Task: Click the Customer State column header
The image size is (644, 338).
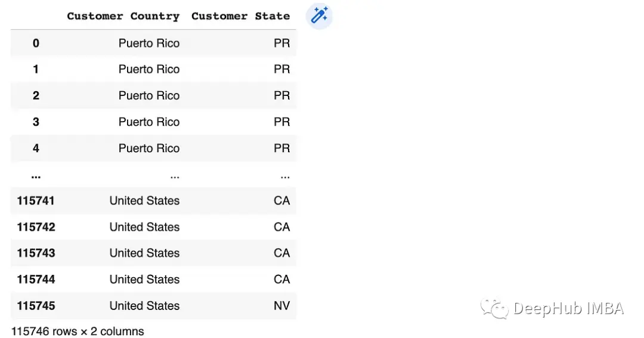Action: coord(240,16)
